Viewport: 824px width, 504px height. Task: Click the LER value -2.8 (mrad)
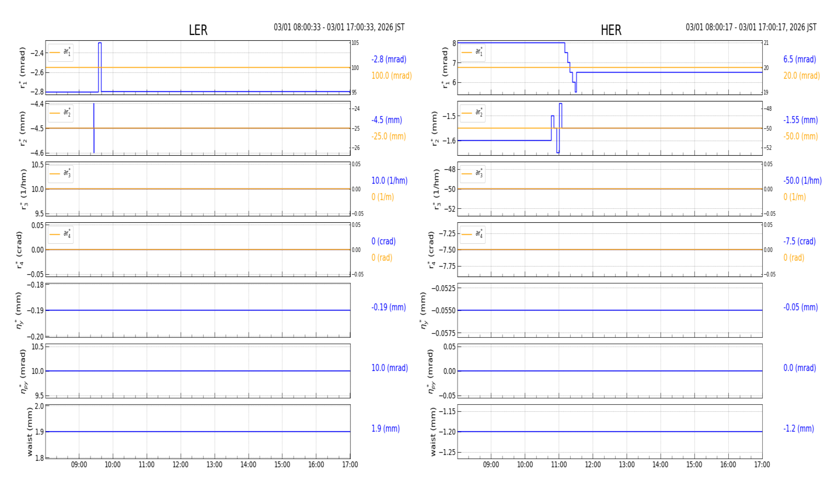pos(389,60)
